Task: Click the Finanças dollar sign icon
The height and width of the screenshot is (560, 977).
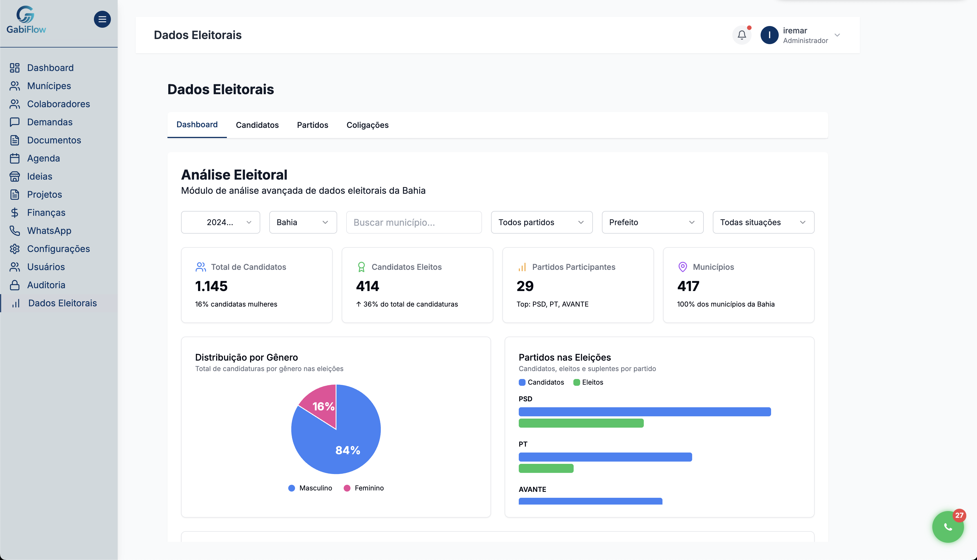Action: click(15, 213)
